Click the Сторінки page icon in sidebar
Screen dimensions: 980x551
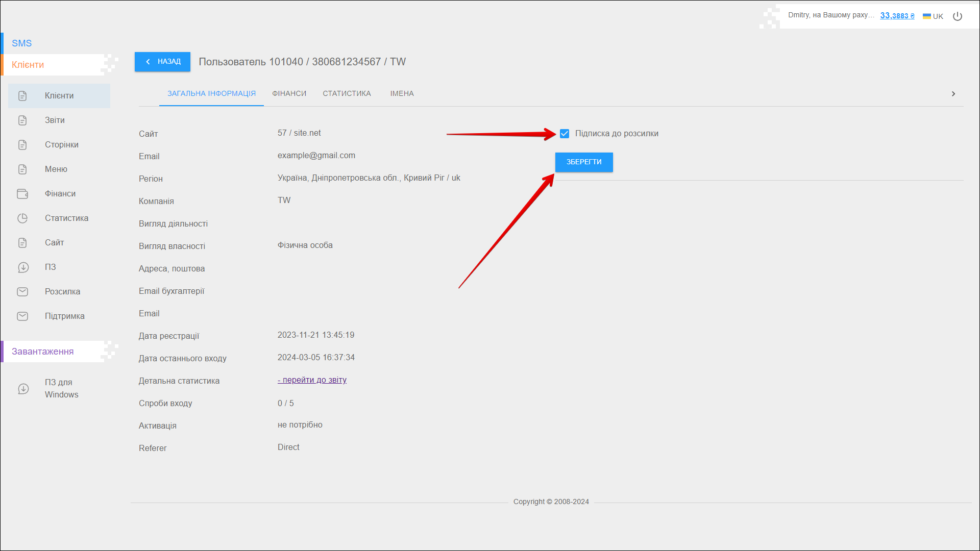pyautogui.click(x=22, y=145)
